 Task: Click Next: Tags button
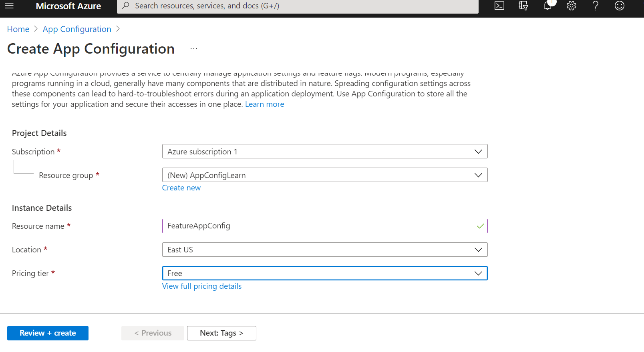coord(221,333)
